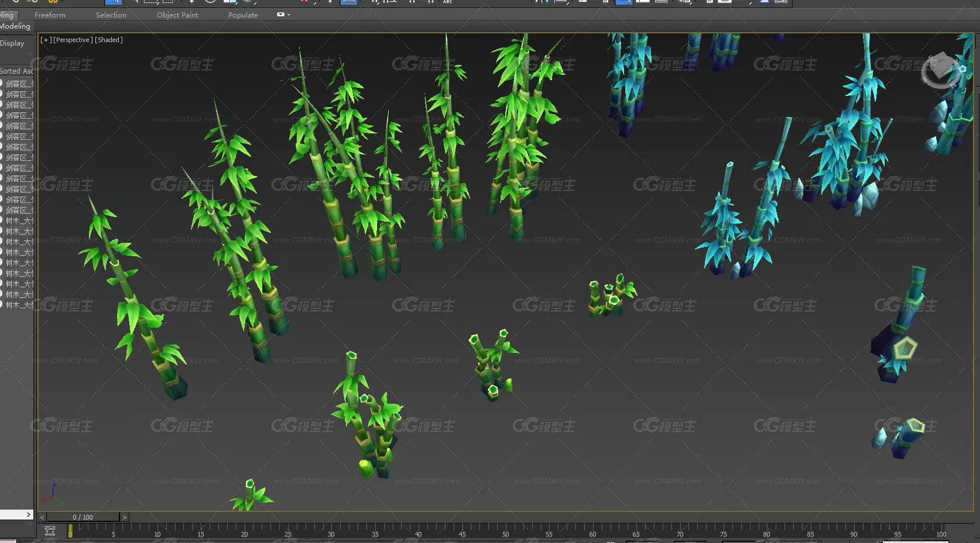Open the Object Paint ribbon tab
Viewport: 980px width, 543px height.
point(177,15)
